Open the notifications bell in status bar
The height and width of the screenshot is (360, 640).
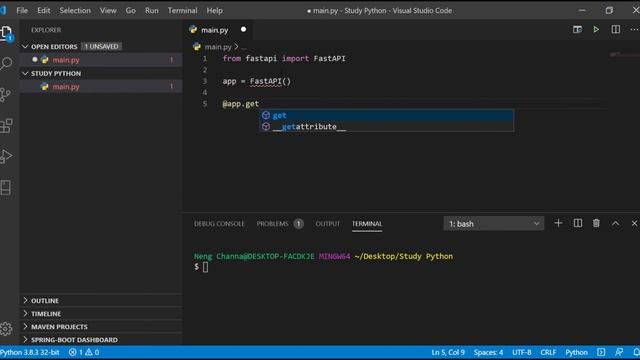(x=636, y=352)
